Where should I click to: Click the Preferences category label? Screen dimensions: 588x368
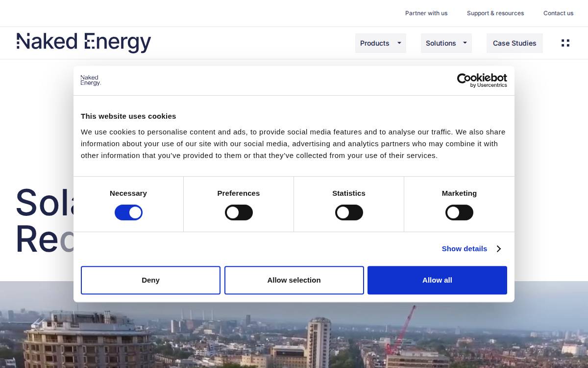click(239, 193)
